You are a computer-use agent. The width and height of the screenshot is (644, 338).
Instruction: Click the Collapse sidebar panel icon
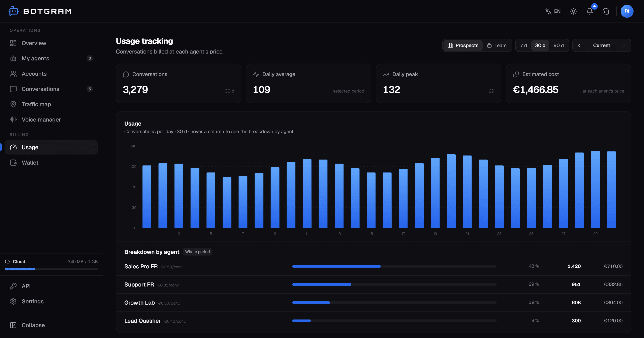[13, 325]
